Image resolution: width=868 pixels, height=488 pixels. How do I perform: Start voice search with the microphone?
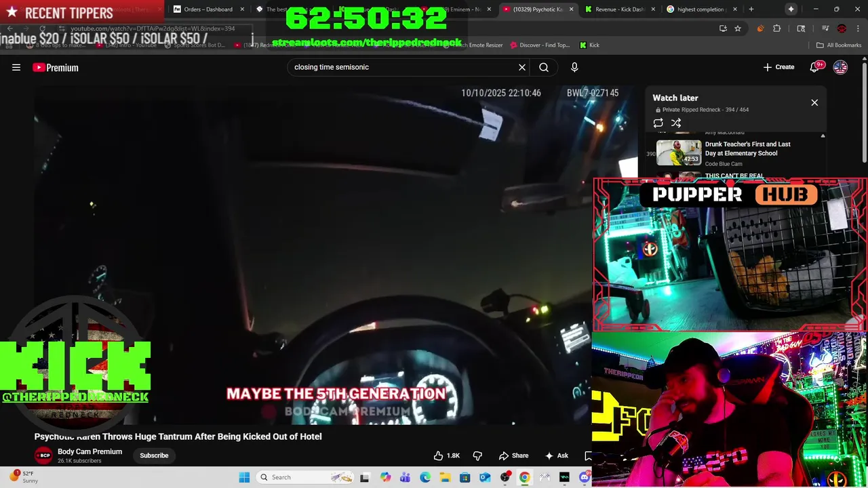click(574, 67)
